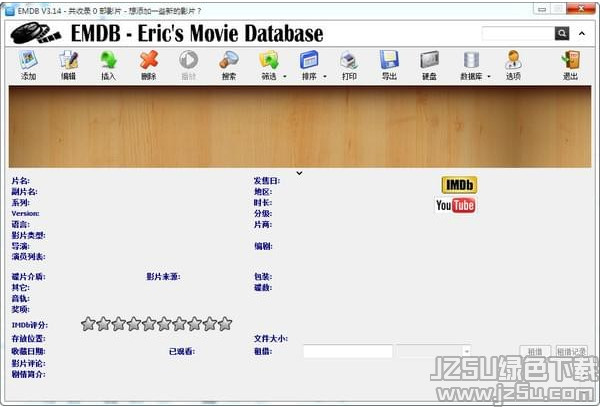This screenshot has width=600, height=407.
Task: Open the 租借 borrower combo box
Action: click(434, 351)
